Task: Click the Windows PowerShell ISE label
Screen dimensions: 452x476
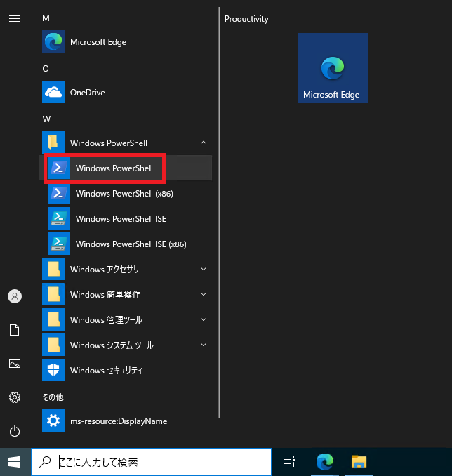Action: 121,218
